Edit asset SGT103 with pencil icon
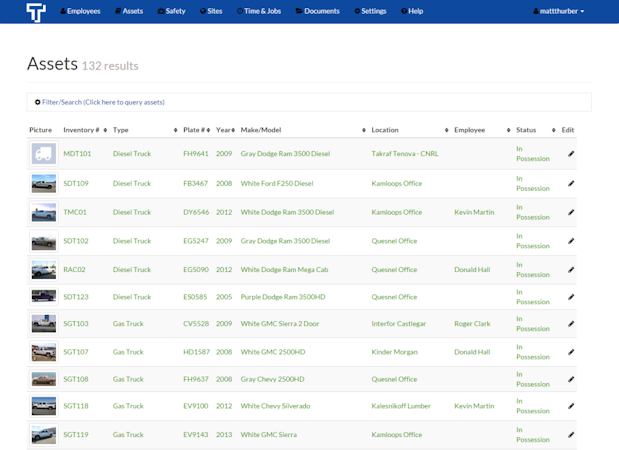This screenshot has height=450, width=619. pyautogui.click(x=571, y=324)
